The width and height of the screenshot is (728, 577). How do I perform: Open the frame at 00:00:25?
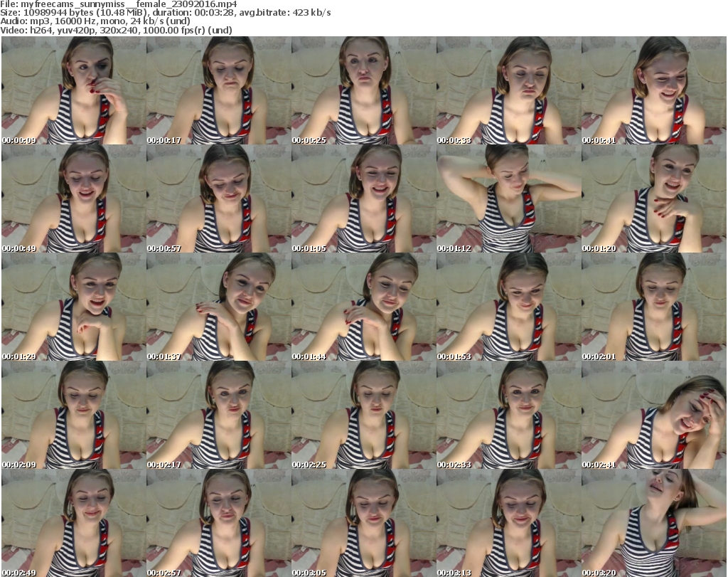[363, 90]
